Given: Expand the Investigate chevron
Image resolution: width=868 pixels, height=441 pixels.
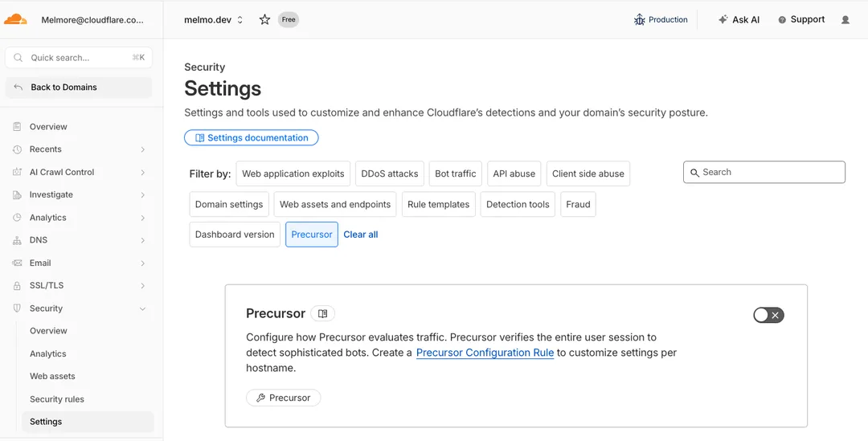Looking at the screenshot, I should coord(142,194).
